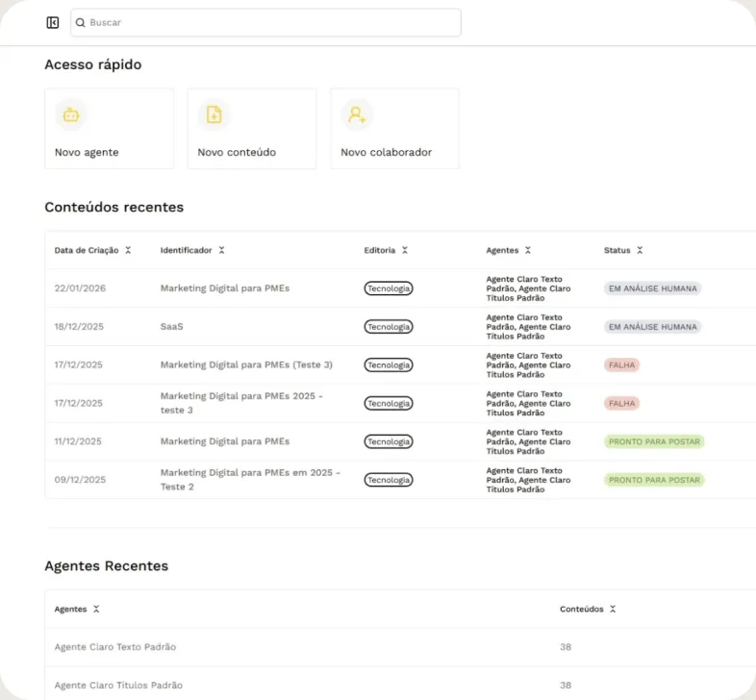Open the SaaS content row
This screenshot has height=700, width=756.
400,326
